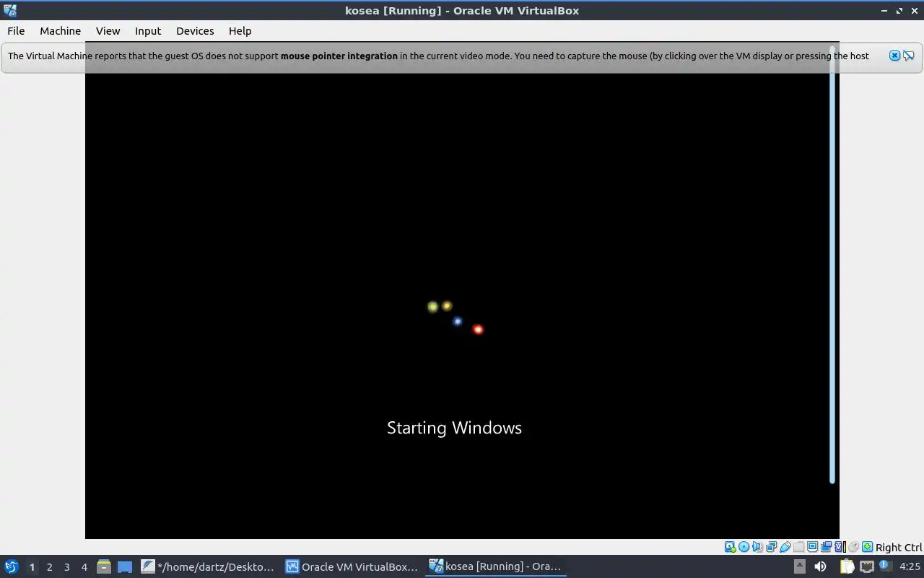Click the shared folders status icon
Screen dimensions: 924x578
tap(798, 548)
